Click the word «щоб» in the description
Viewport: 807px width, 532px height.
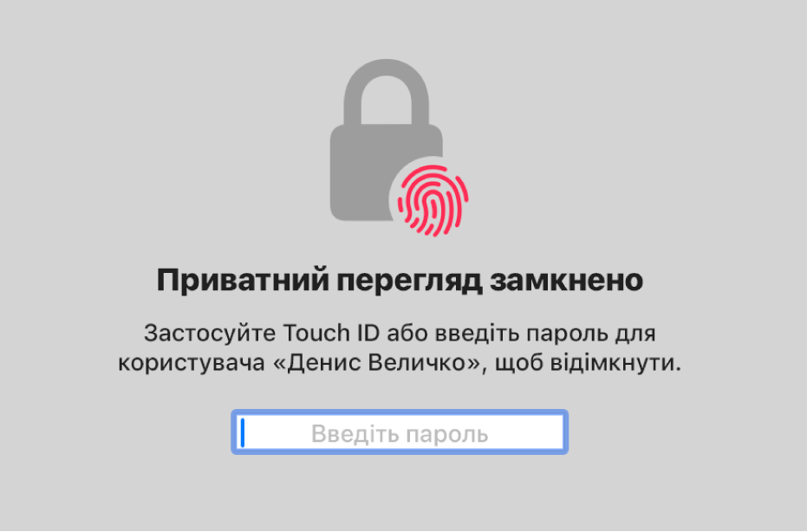518,364
